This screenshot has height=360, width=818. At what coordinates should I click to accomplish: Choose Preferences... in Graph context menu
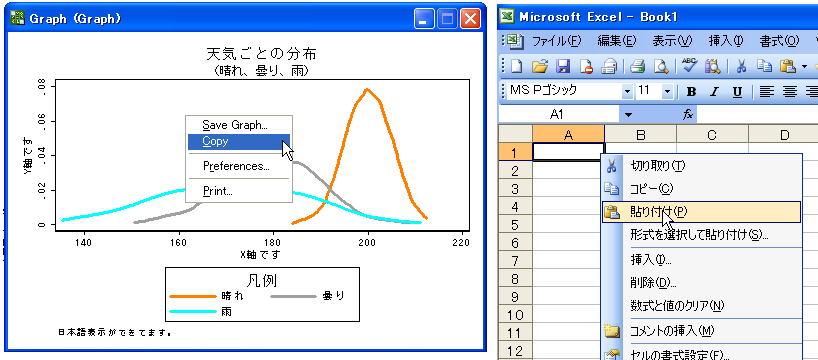coord(239,166)
